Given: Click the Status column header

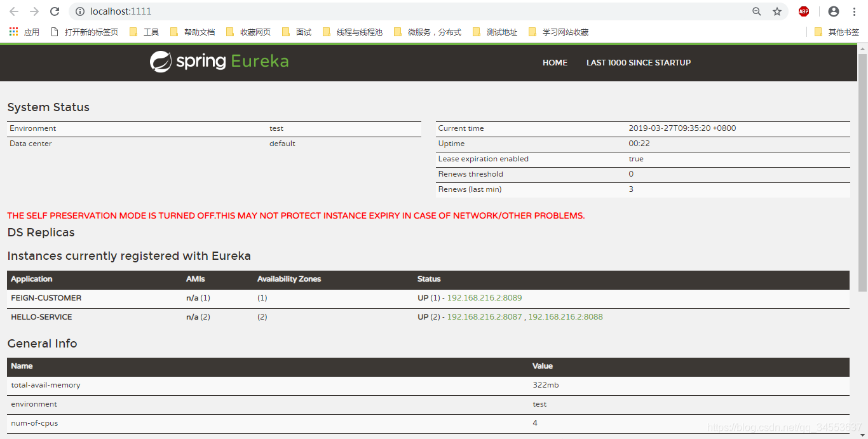Looking at the screenshot, I should pyautogui.click(x=429, y=279).
